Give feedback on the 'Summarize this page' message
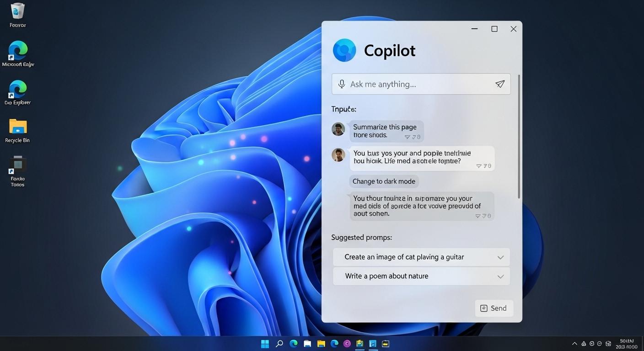 coord(407,137)
